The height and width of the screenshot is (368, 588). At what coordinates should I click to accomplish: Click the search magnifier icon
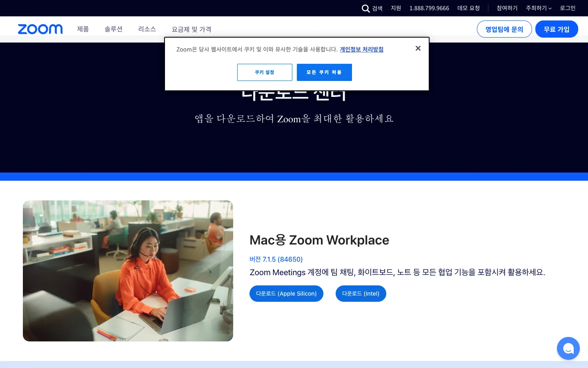[x=365, y=9]
